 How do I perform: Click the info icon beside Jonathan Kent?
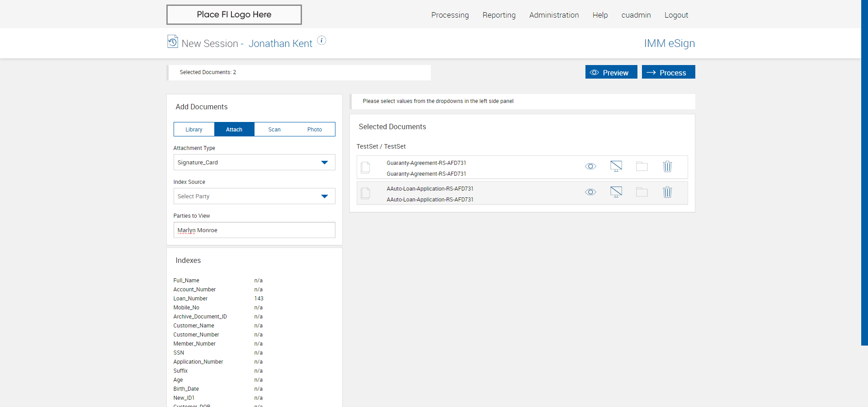coord(321,41)
